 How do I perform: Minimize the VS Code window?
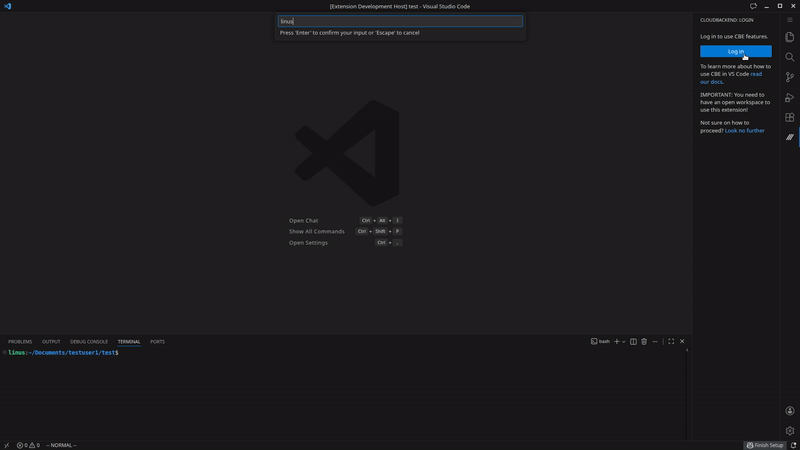click(766, 6)
